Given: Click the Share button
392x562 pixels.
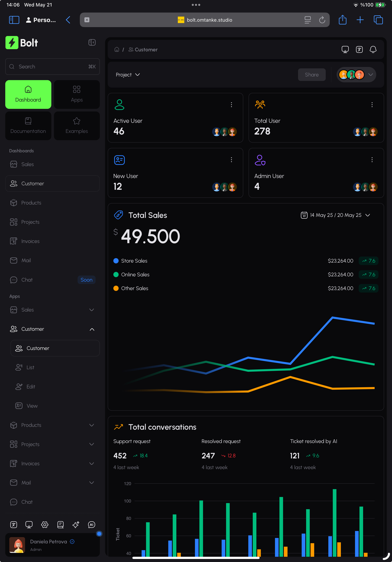Looking at the screenshot, I should pos(312,75).
